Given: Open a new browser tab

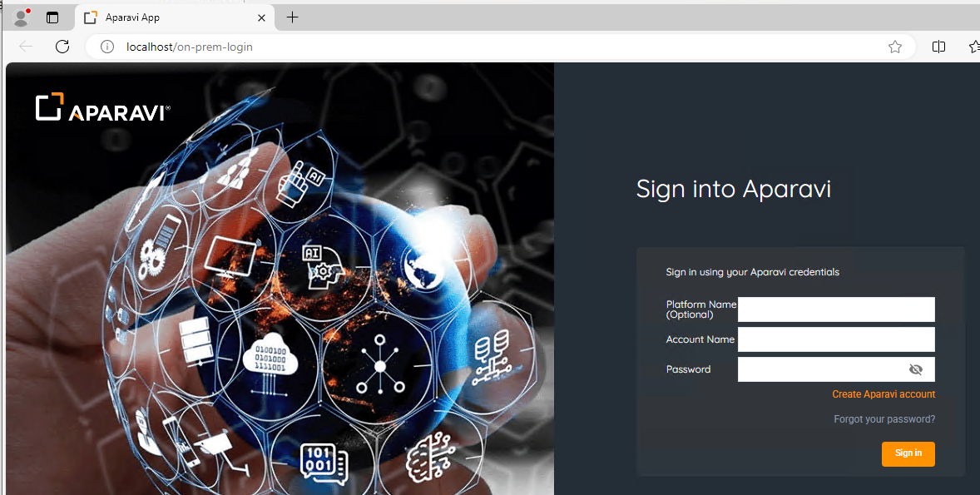Looking at the screenshot, I should click(292, 17).
